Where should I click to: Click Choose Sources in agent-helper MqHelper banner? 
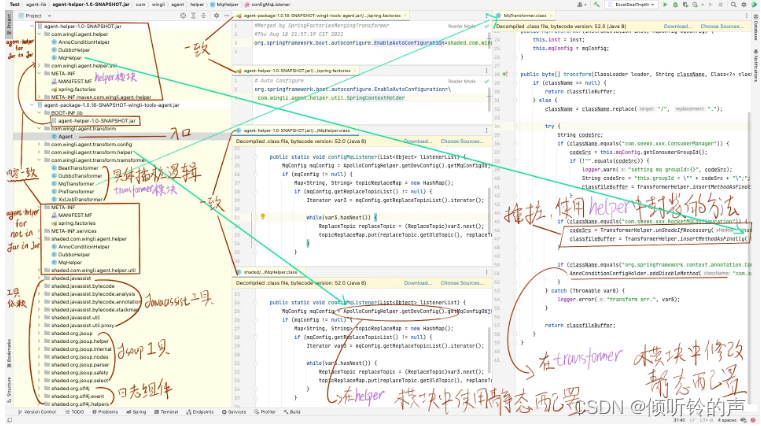[x=462, y=141]
